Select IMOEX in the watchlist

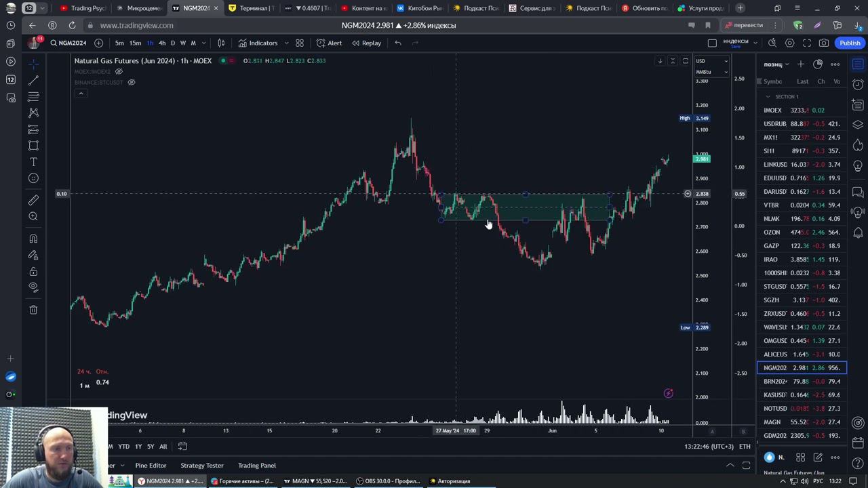tap(802, 110)
